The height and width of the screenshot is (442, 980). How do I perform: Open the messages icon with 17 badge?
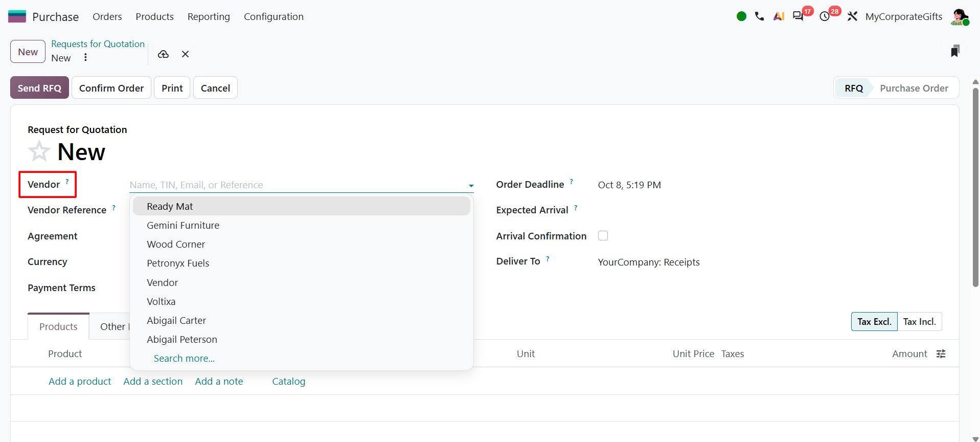point(799,16)
